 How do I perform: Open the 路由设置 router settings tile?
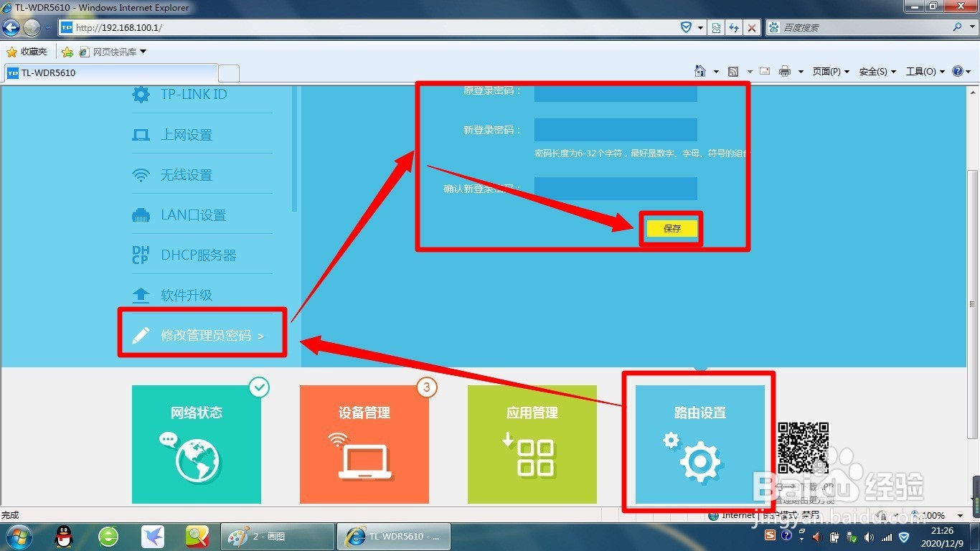click(x=700, y=444)
